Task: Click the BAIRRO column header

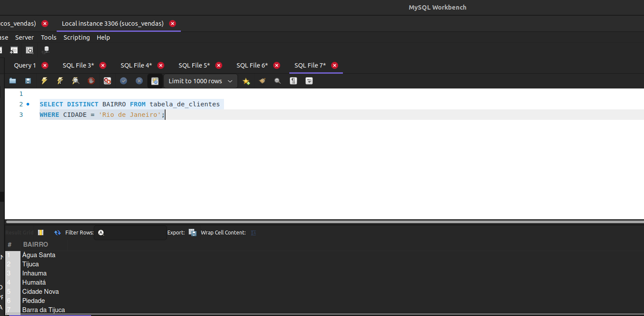Action: pyautogui.click(x=36, y=245)
